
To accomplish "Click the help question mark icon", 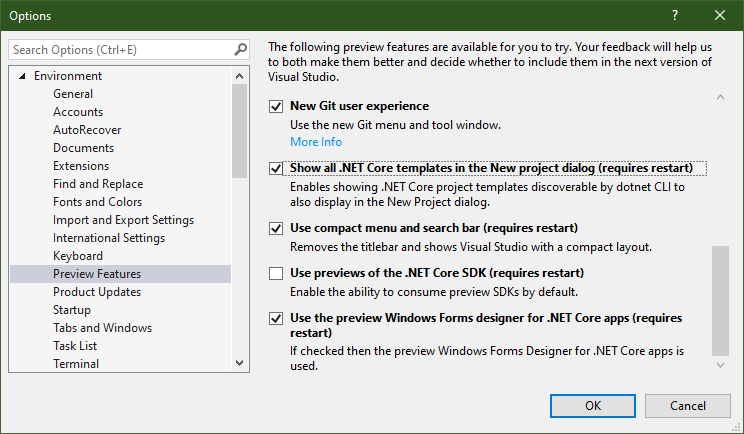I will pos(675,15).
